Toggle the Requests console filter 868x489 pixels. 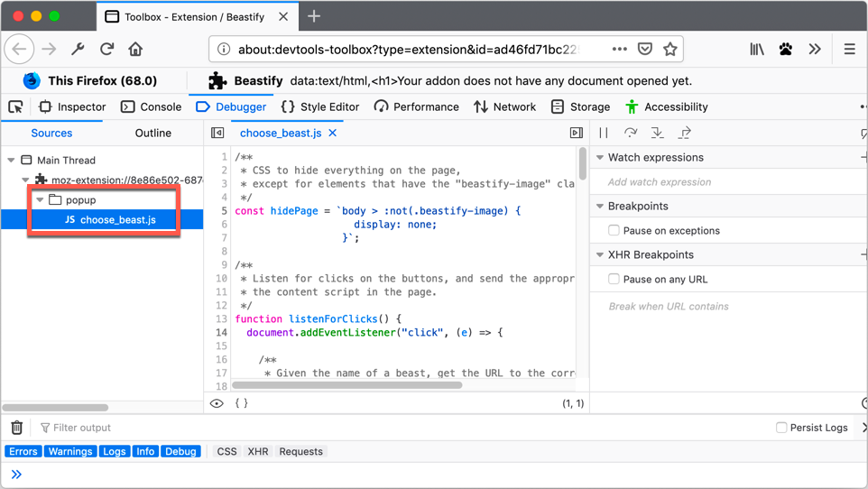[300, 451]
